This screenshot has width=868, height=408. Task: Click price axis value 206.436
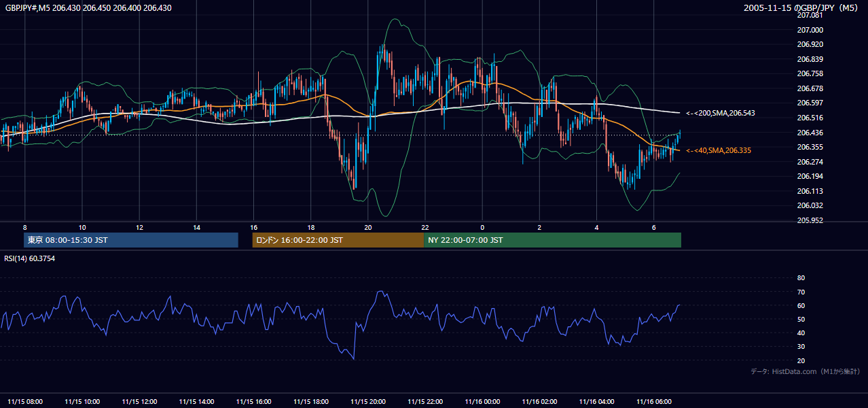point(810,133)
